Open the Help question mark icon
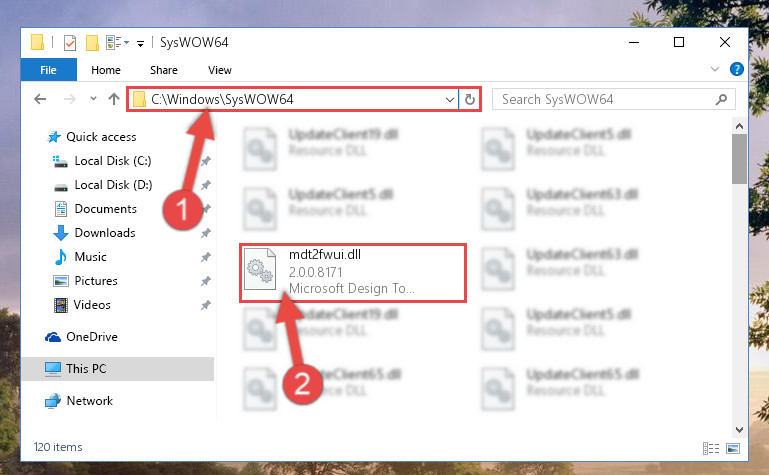This screenshot has width=769, height=475. coord(736,70)
